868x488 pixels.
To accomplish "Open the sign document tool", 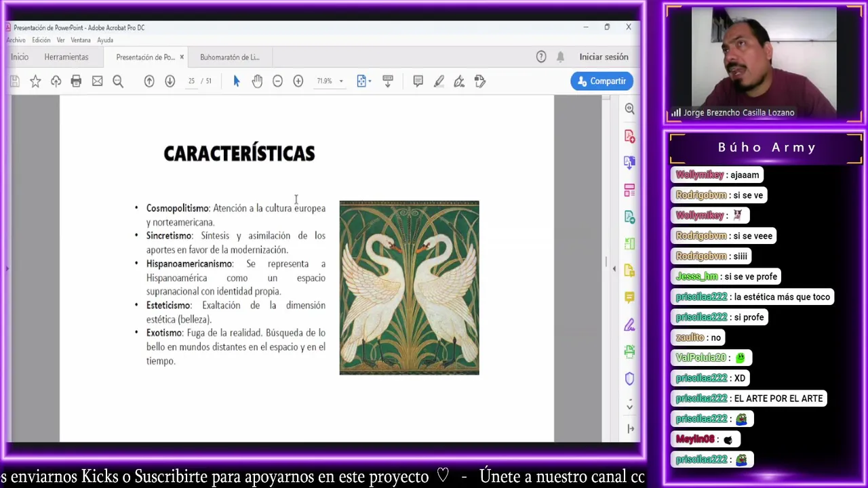I will pyautogui.click(x=459, y=81).
